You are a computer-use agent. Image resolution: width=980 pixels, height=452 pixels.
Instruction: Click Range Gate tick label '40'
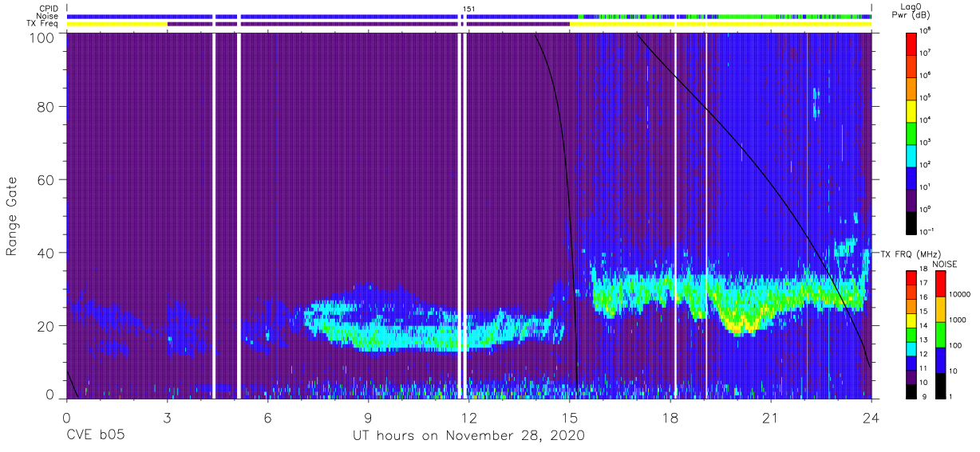coord(46,253)
